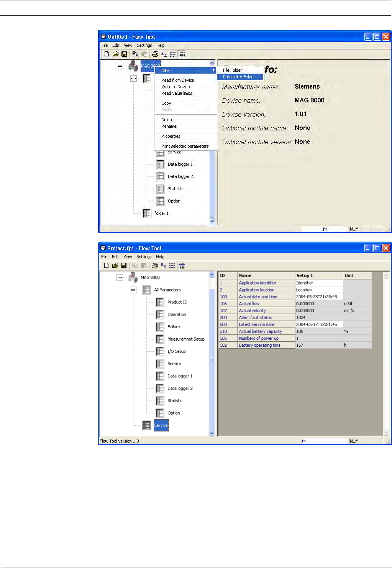The height and width of the screenshot is (568, 392).
Task: Select small icons view in Project.fpj toolbar
Action: click(164, 265)
